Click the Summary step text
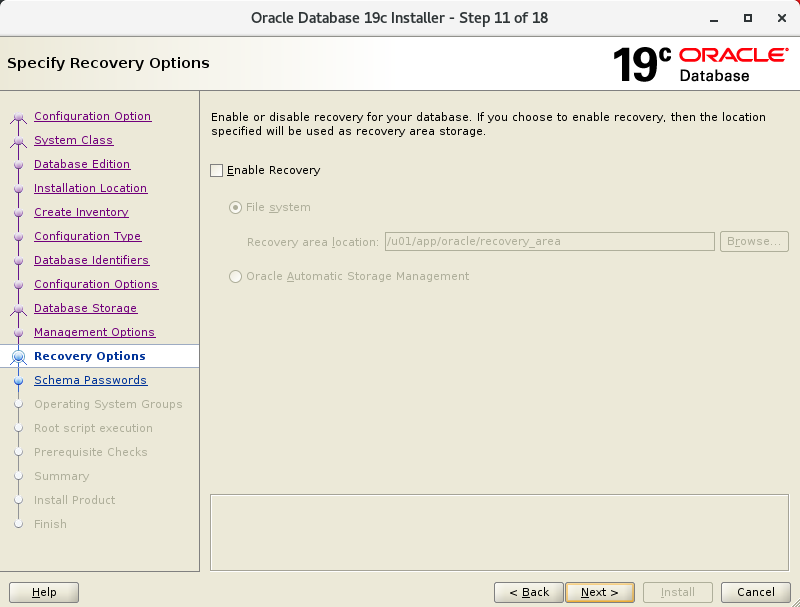 pos(62,476)
